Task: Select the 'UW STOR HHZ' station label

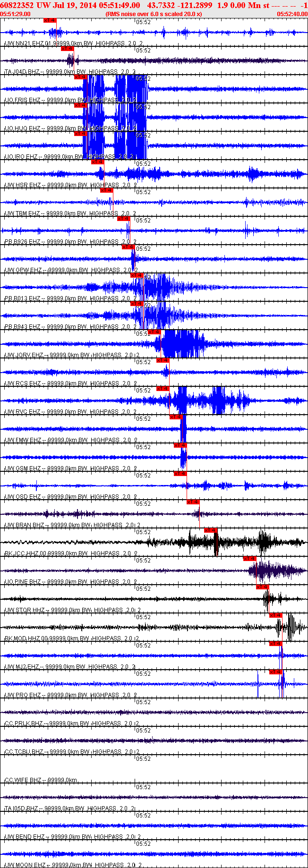Action: 25,610
